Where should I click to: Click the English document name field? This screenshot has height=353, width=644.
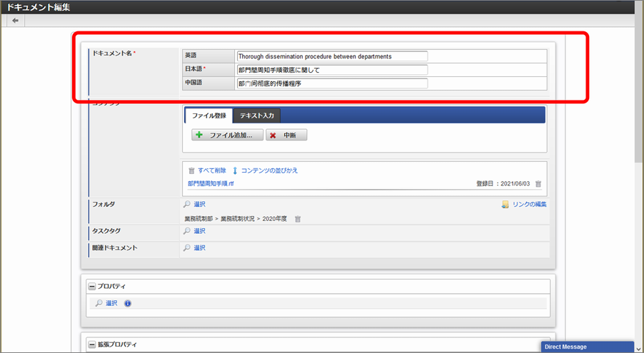(x=332, y=56)
